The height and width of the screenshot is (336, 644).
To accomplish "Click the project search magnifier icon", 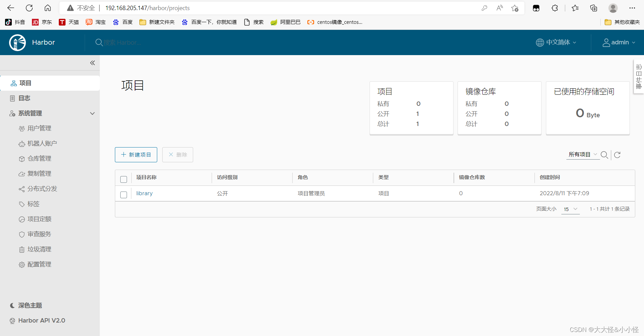I will pos(604,155).
